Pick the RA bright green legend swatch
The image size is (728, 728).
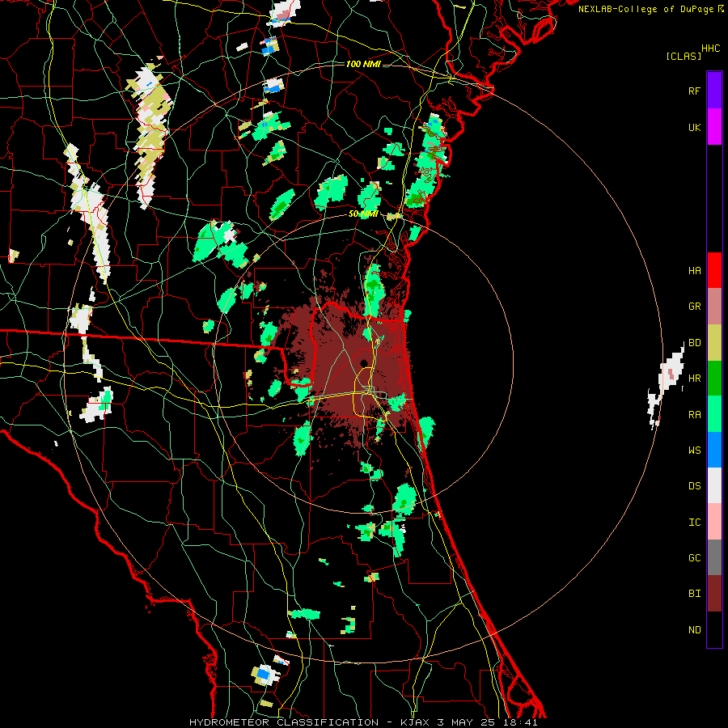point(714,414)
